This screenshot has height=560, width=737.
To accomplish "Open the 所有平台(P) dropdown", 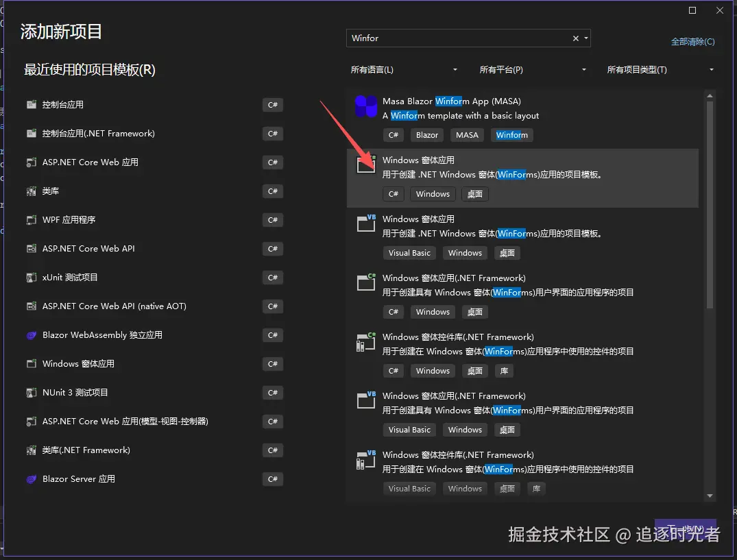I will [533, 69].
